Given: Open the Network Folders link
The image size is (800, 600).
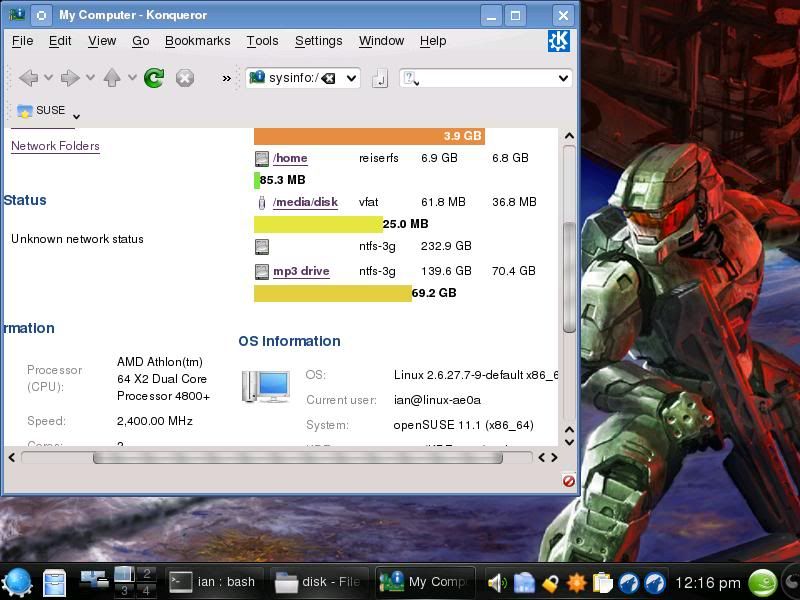Looking at the screenshot, I should pyautogui.click(x=55, y=146).
